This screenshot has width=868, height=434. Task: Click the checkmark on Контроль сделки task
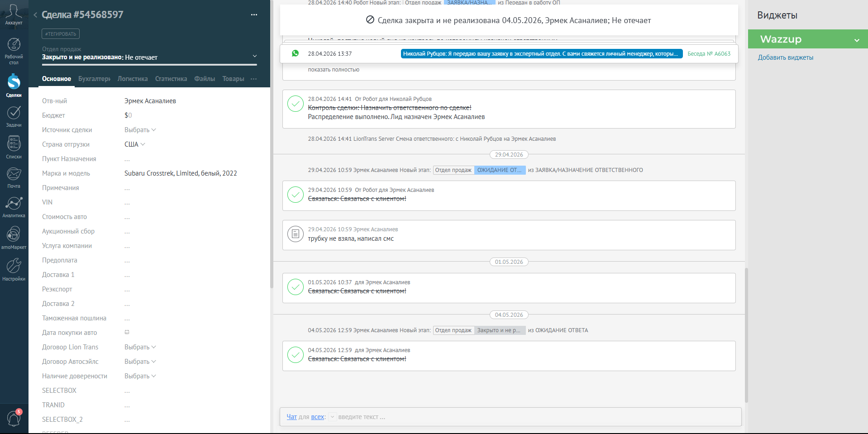click(296, 104)
